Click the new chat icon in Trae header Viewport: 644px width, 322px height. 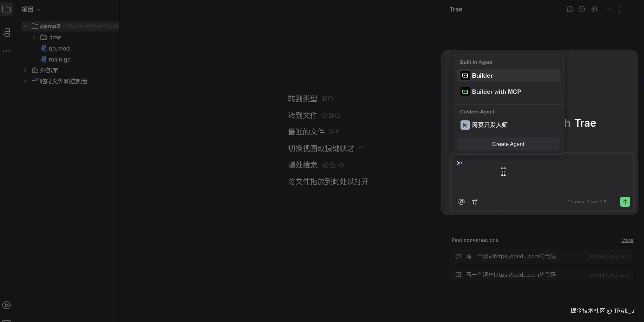[x=570, y=9]
